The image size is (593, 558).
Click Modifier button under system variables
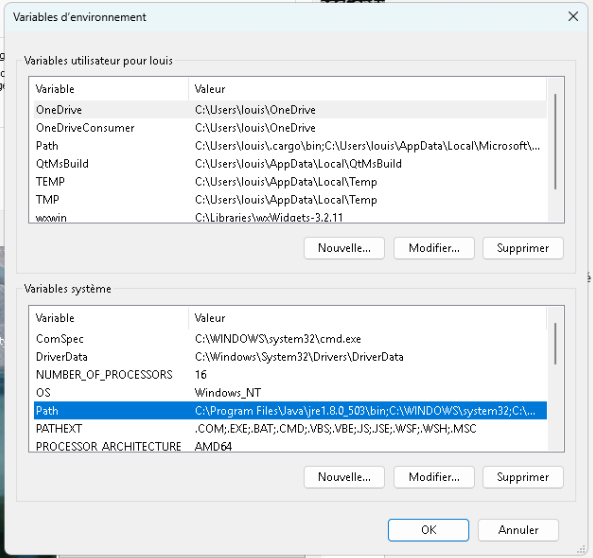[x=434, y=477]
